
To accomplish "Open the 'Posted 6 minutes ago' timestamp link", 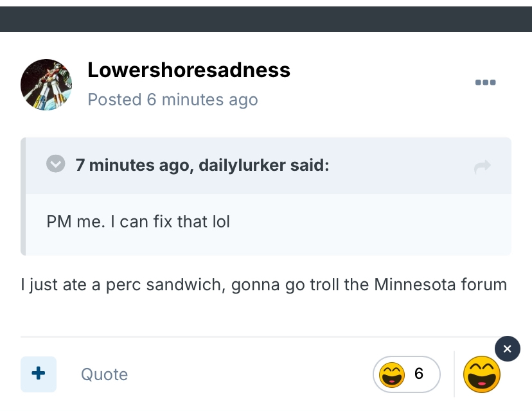I will tap(173, 100).
